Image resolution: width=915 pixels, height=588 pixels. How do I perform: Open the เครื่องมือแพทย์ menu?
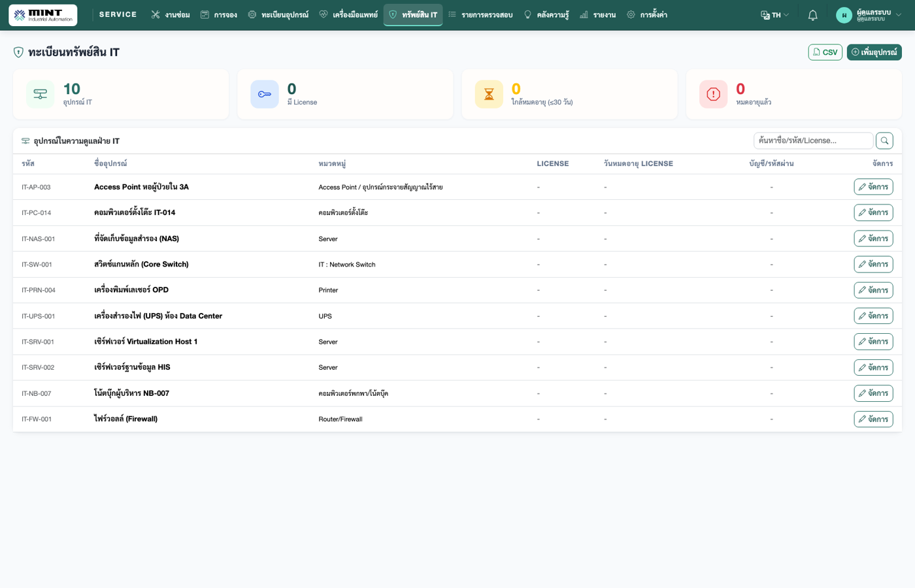point(348,15)
